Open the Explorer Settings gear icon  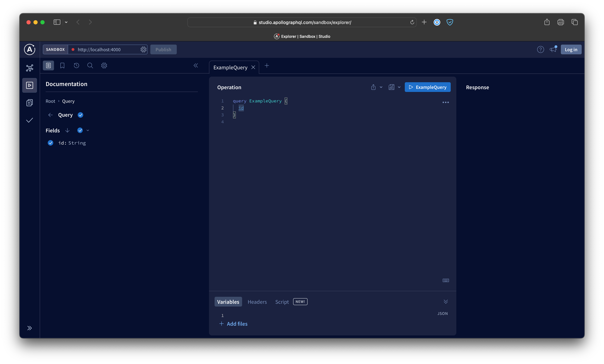104,65
